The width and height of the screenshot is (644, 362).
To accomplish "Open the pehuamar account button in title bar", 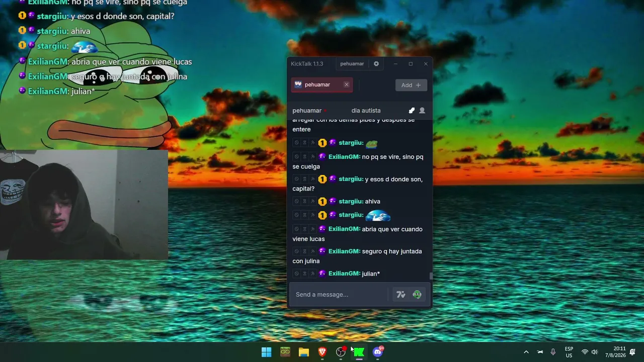I will click(352, 64).
